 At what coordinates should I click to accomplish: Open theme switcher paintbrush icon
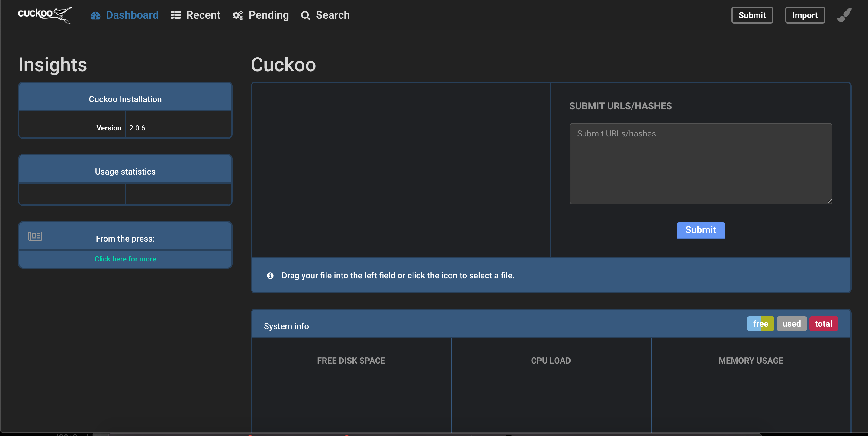tap(844, 15)
